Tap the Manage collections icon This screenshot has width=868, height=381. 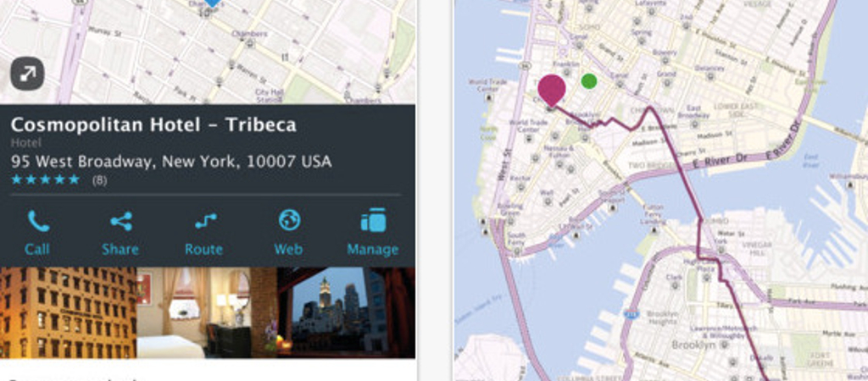point(373,220)
